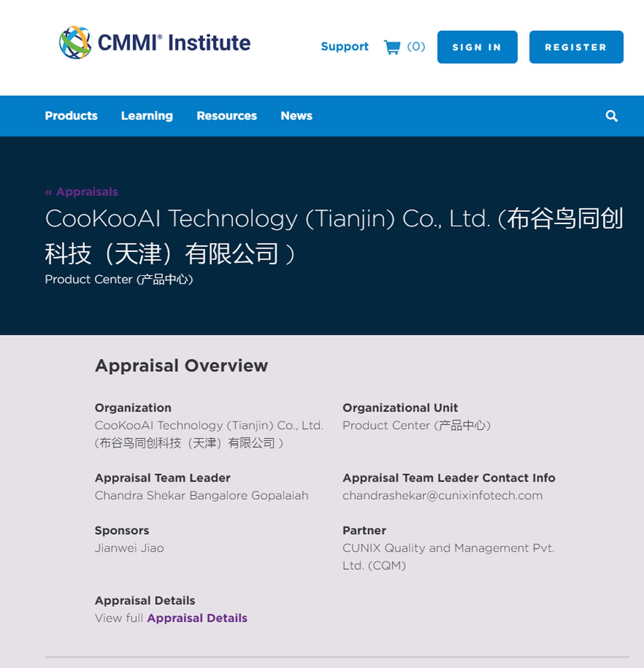This screenshot has width=644, height=668.
Task: Click the Appraisal Overview heading
Action: click(x=182, y=365)
